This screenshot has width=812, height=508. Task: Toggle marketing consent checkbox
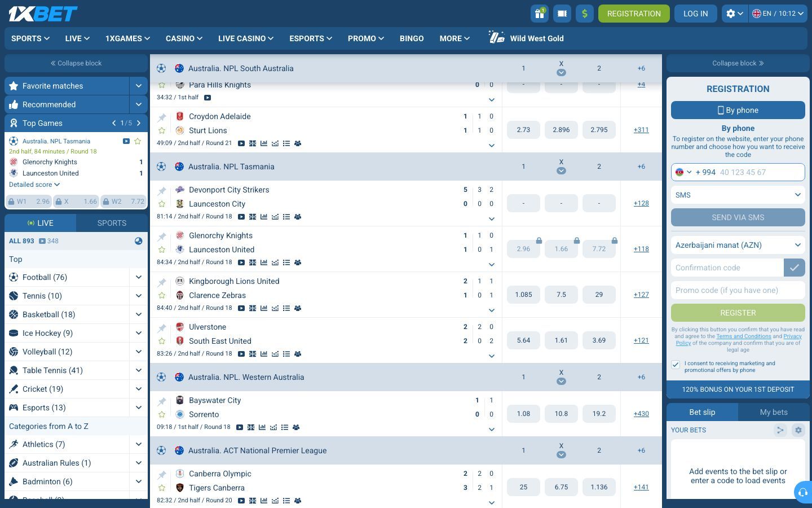(676, 365)
